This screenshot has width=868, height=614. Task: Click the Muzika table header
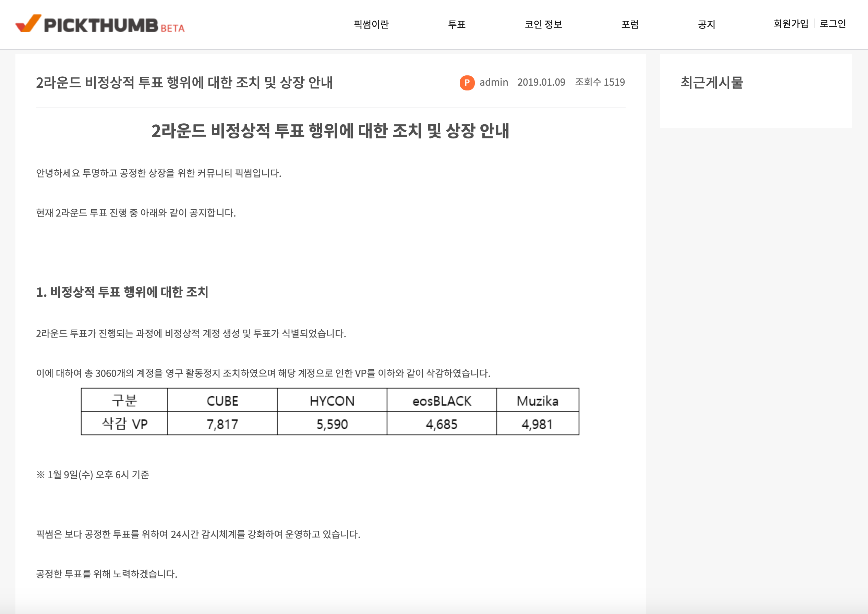pos(538,401)
